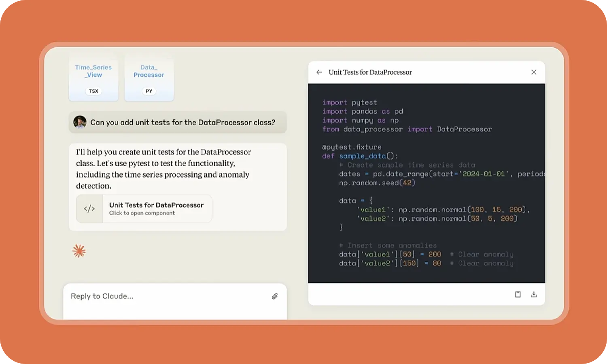Click the code brackets icon on artifact card
Image resolution: width=607 pixels, height=364 pixels.
tap(89, 209)
